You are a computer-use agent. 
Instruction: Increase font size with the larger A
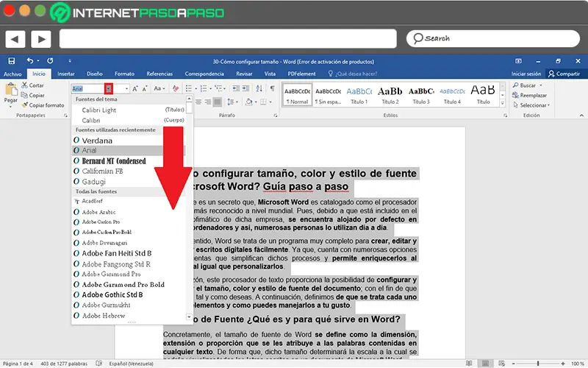(135, 88)
